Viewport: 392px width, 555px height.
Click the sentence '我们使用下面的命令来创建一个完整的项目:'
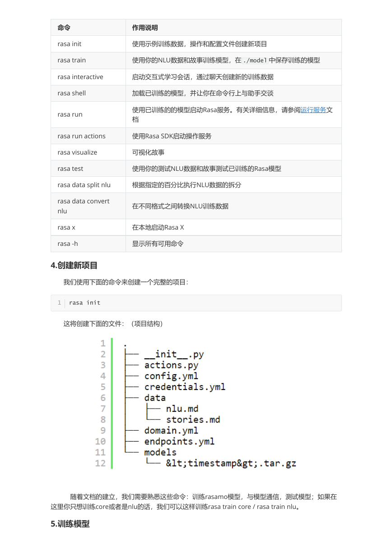point(126,282)
